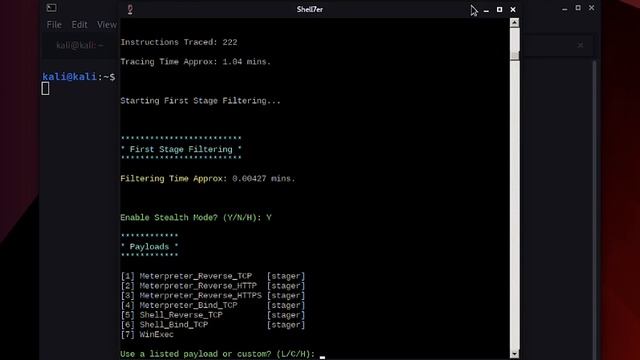Click the WinExec payload line
This screenshot has width=640, height=360.
click(x=147, y=335)
